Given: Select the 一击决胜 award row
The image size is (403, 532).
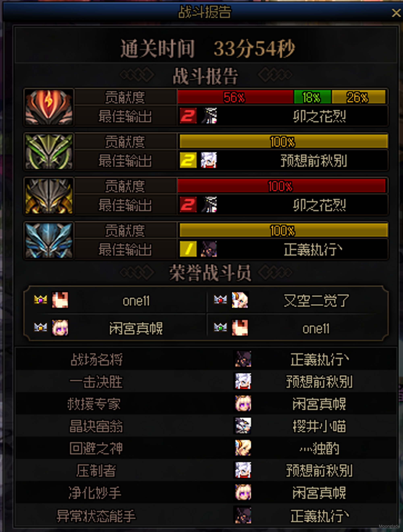Looking at the screenshot, I should (206, 382).
